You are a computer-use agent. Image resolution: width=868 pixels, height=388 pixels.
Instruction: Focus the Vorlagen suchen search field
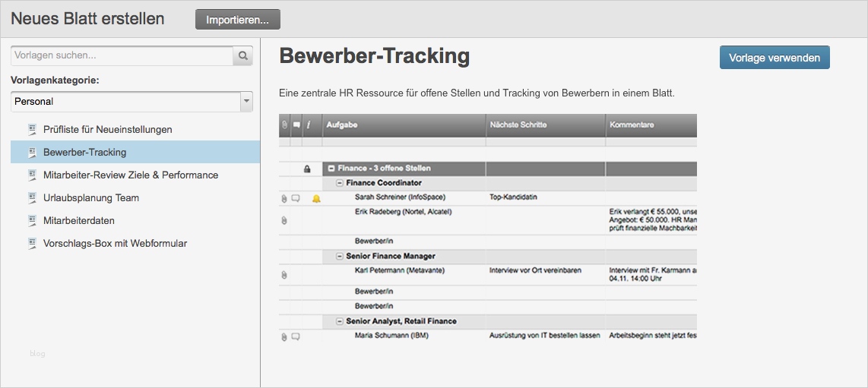[122, 55]
